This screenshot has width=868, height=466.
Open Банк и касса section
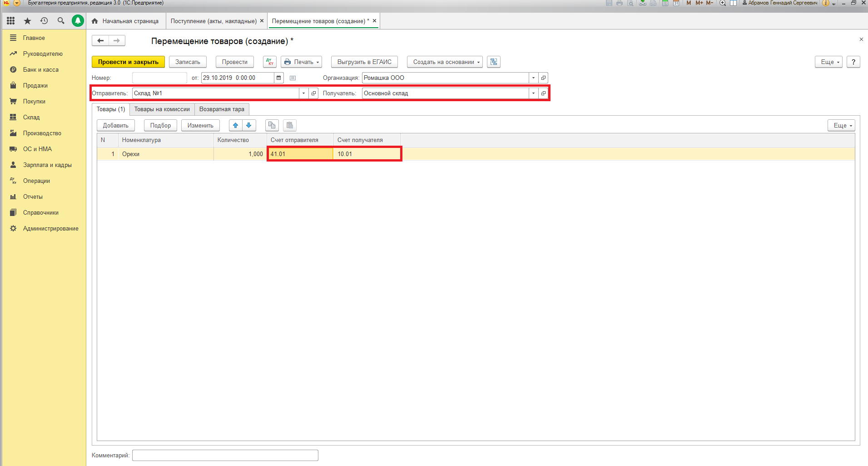(41, 70)
